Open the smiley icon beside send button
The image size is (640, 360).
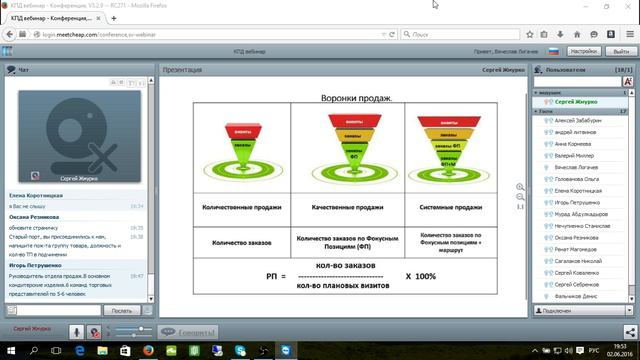pos(147,311)
